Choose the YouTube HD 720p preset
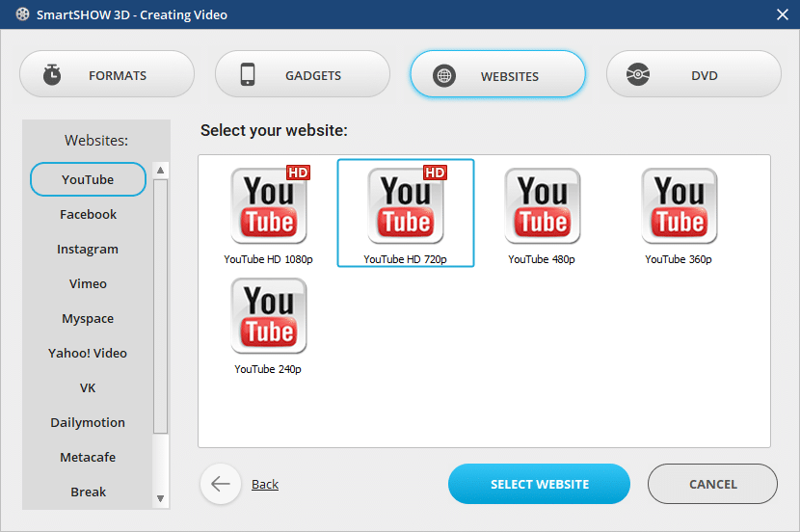 (x=406, y=213)
